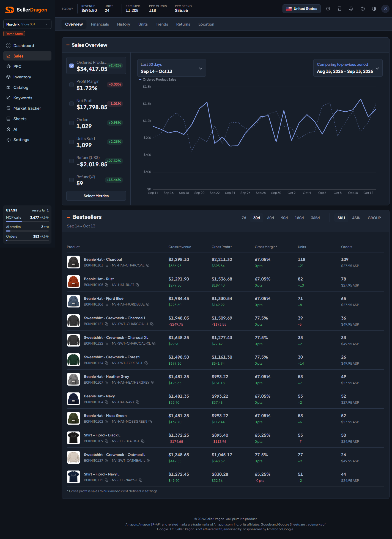
Task: Click the Select Metrics button
Action: tap(96, 196)
